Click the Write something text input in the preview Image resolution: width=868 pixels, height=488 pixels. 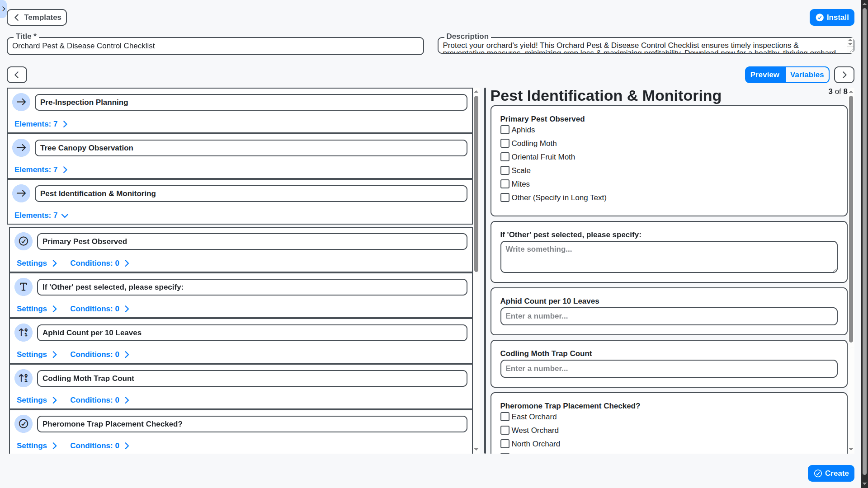[668, 257]
